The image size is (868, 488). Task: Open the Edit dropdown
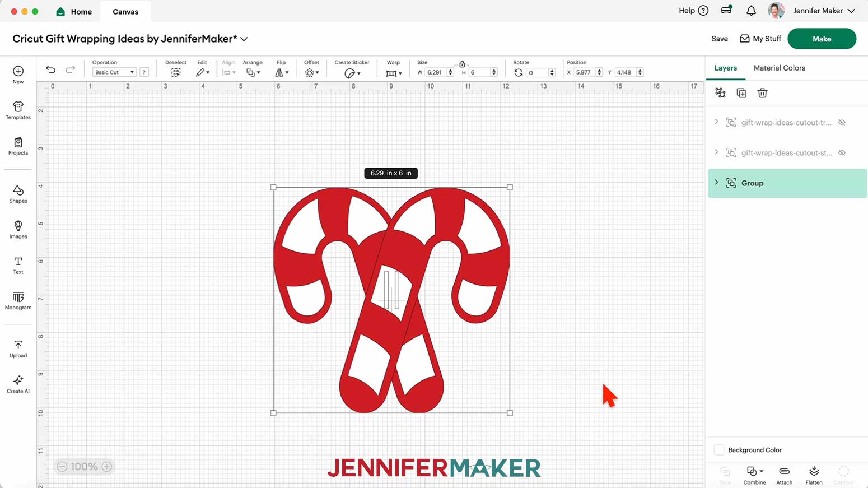pos(202,73)
